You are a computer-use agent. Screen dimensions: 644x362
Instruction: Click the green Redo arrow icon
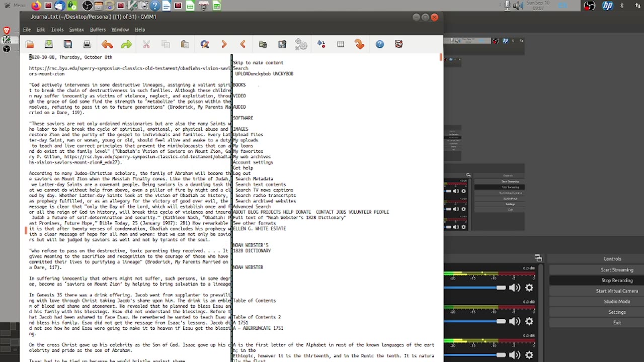pyautogui.click(x=126, y=44)
